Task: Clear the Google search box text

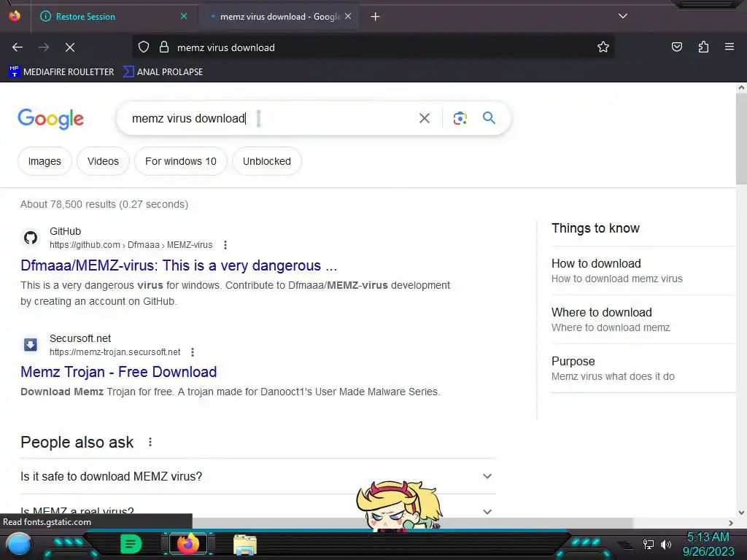Action: click(x=424, y=118)
